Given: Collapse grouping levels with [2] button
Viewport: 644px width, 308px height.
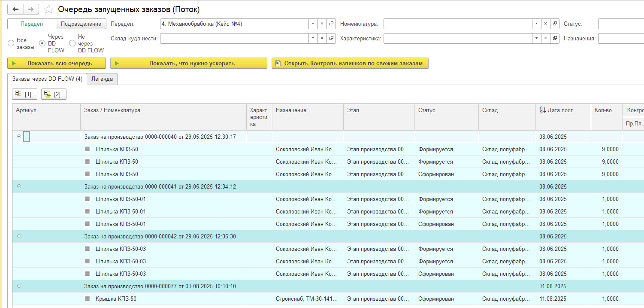Looking at the screenshot, I should [54, 94].
